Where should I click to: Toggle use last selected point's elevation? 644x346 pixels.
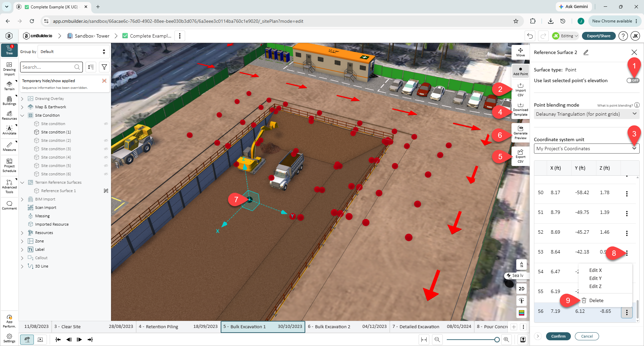(633, 80)
